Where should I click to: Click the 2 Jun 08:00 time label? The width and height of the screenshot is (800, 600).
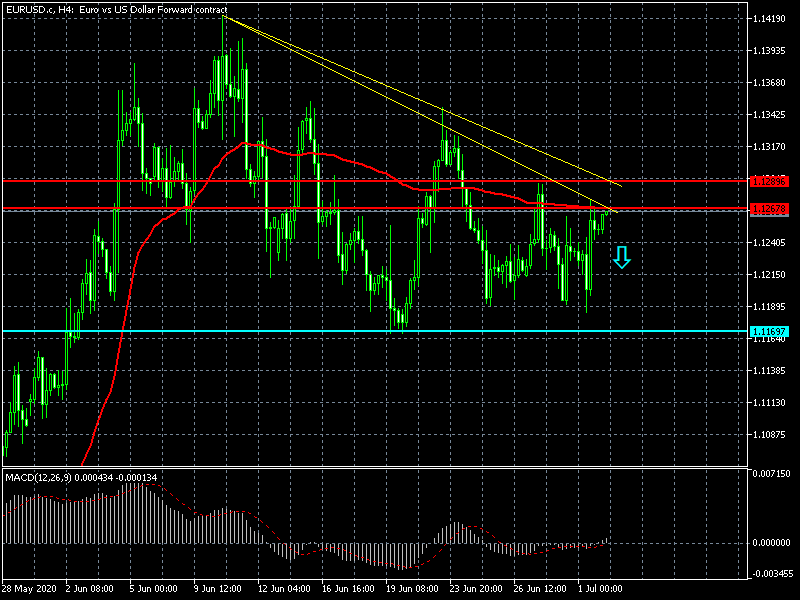[x=90, y=589]
